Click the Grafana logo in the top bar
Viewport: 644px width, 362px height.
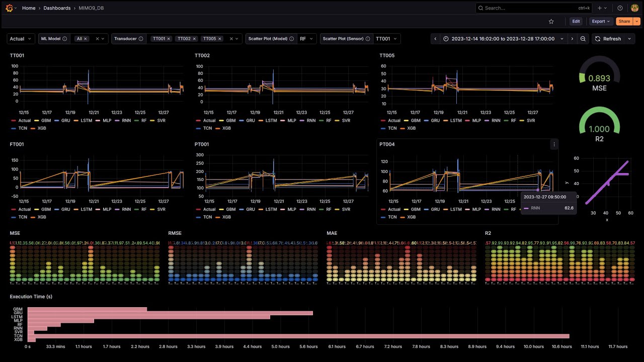(9, 8)
